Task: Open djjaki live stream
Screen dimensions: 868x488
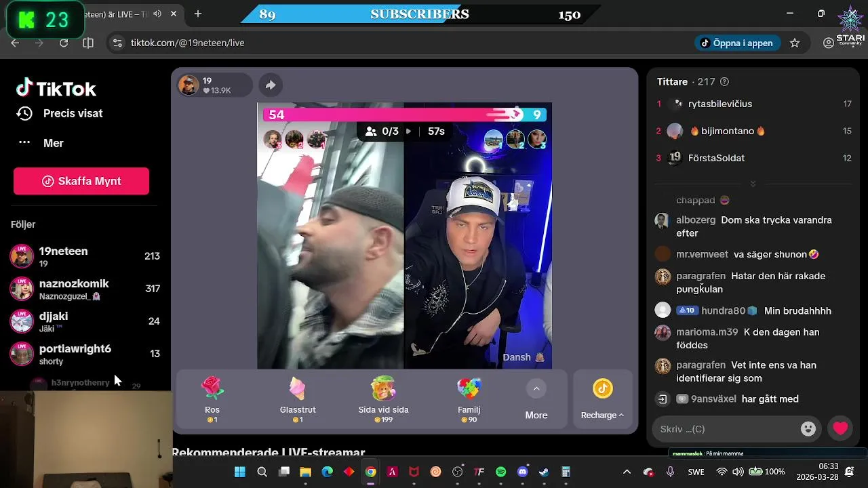Action: [85, 321]
